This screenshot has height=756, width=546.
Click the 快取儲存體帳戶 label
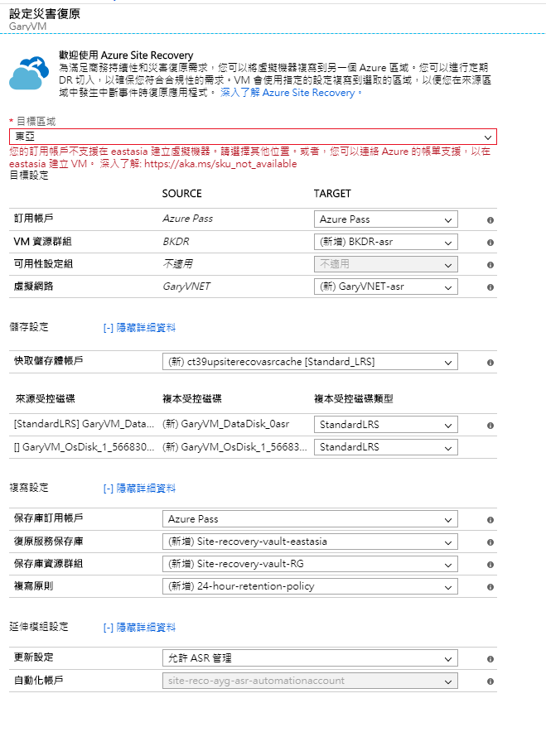48,361
